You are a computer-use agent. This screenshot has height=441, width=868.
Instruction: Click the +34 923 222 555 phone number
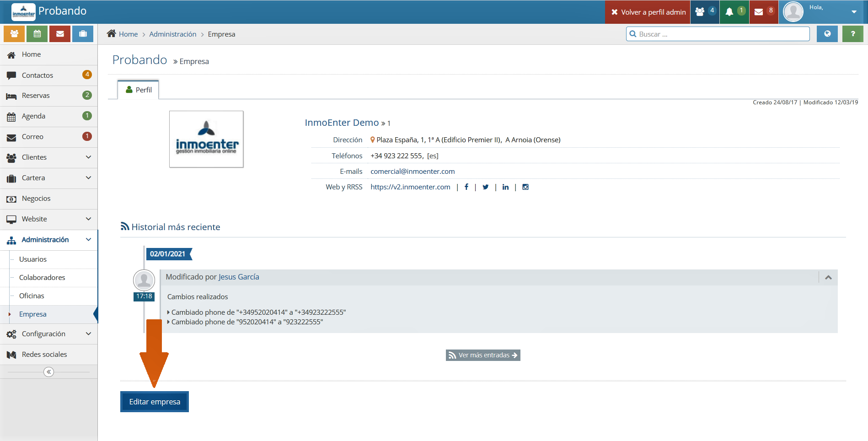[x=396, y=156]
